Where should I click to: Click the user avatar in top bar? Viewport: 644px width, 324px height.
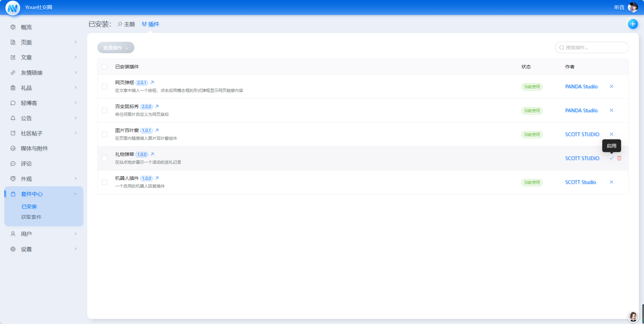coord(633,7)
